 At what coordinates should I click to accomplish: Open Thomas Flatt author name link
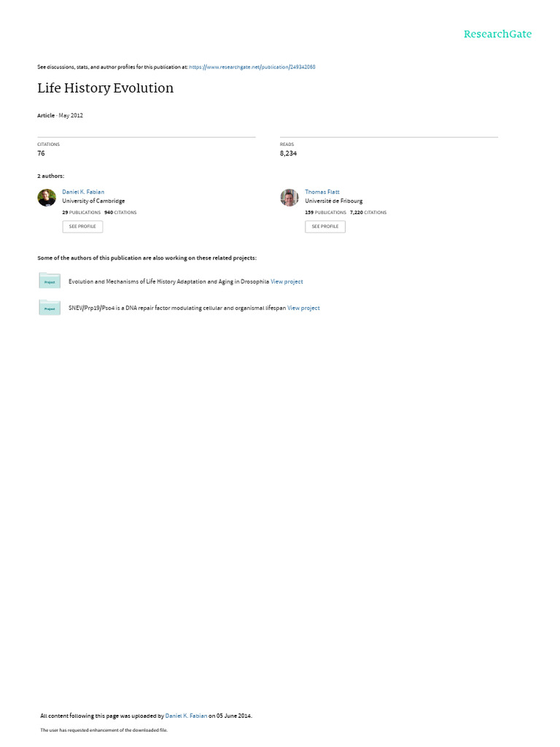[322, 192]
